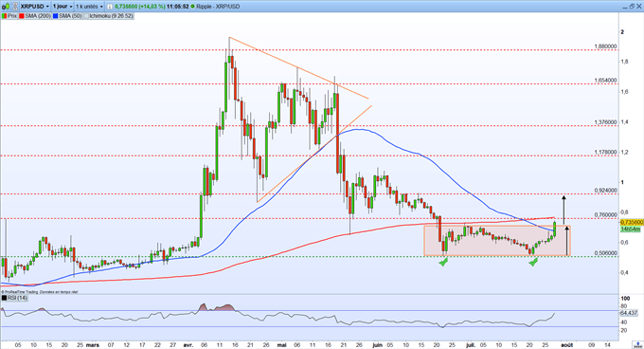Minimize the chart window

click(x=625, y=8)
